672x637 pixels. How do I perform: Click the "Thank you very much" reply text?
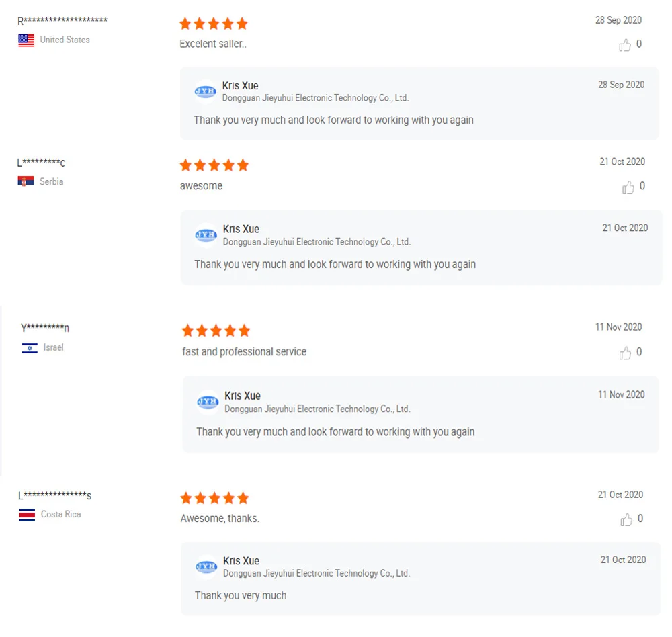tap(241, 595)
